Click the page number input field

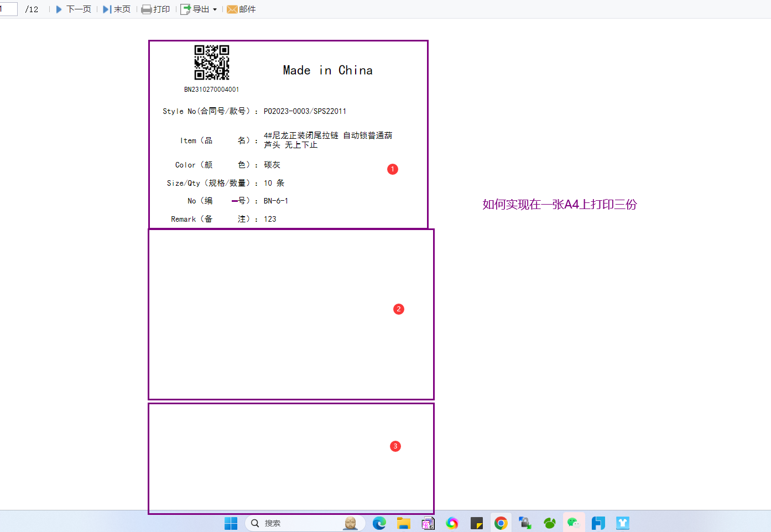pos(8,9)
